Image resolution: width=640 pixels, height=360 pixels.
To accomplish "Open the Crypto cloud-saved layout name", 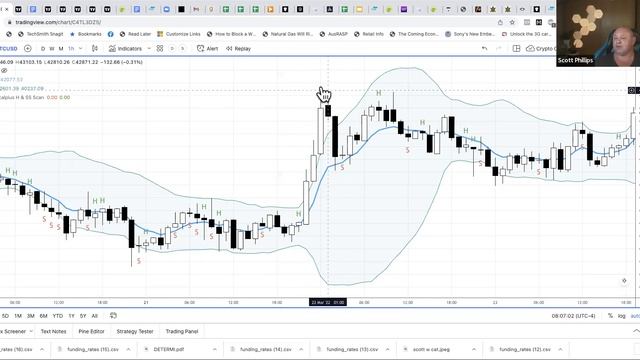I will tap(540, 49).
